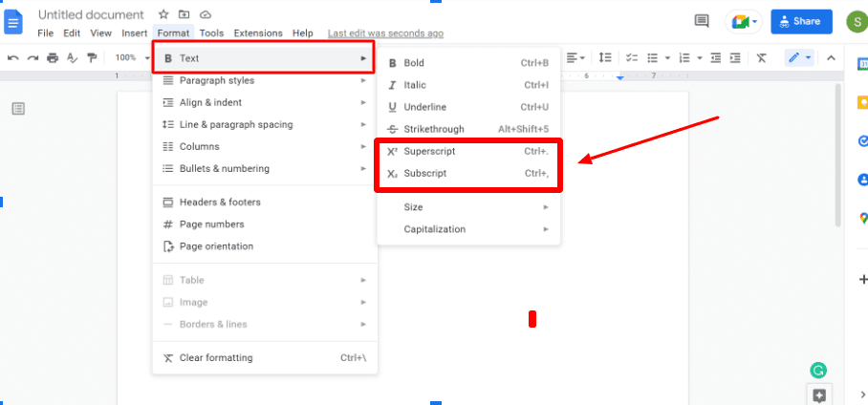
Task: Expand the Align & indent submenu
Action: coord(265,102)
